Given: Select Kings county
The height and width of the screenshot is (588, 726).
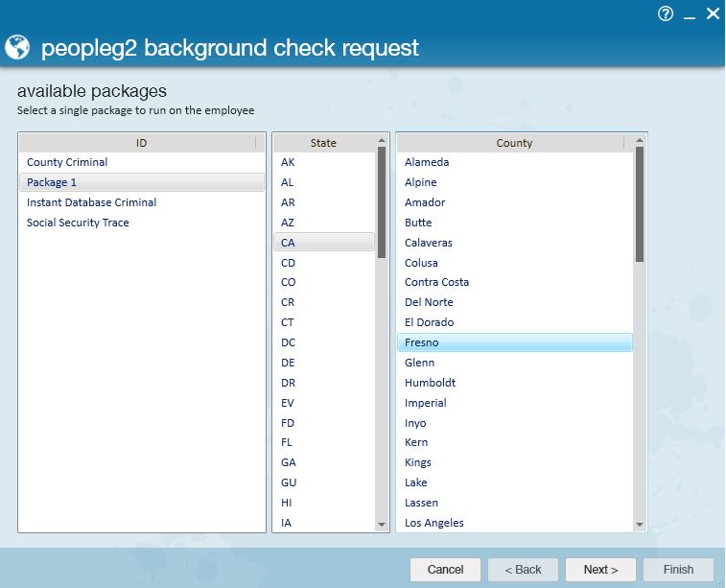Looking at the screenshot, I should coord(514,462).
